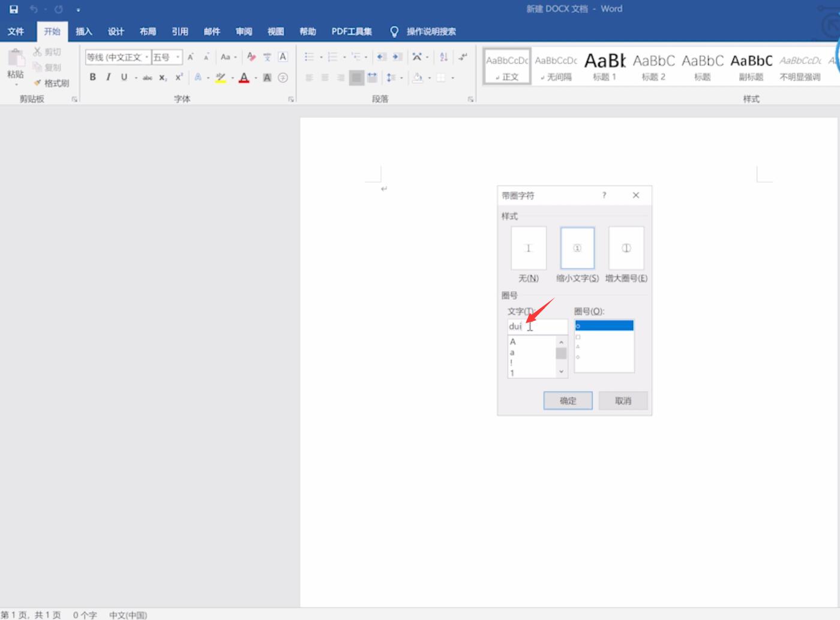Toggle strikethrough (abc) formatting
Image resolution: width=840 pixels, height=620 pixels.
tap(148, 77)
